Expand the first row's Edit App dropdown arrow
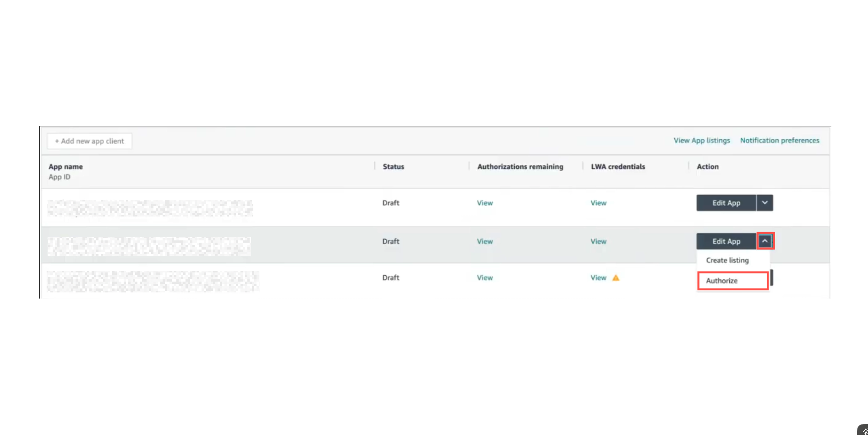 click(x=764, y=203)
